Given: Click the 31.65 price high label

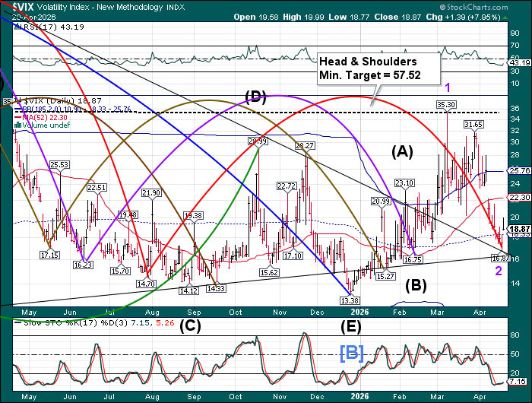Looking at the screenshot, I should point(474,124).
